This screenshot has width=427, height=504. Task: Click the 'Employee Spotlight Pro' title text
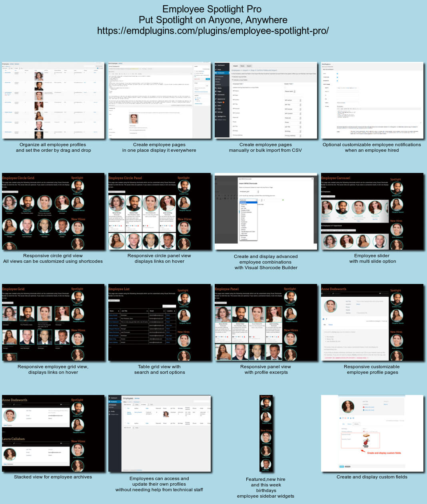[x=212, y=9]
